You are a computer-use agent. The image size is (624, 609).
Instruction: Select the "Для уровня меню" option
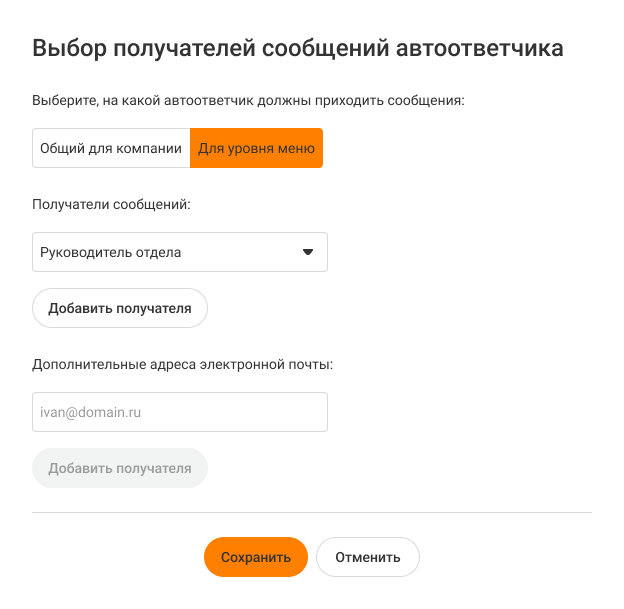coord(256,148)
